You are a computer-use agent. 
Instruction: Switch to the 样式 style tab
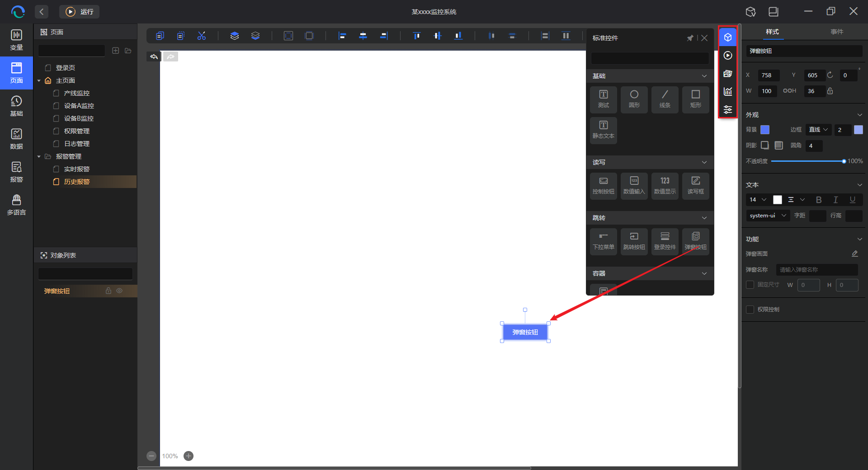[x=772, y=32]
